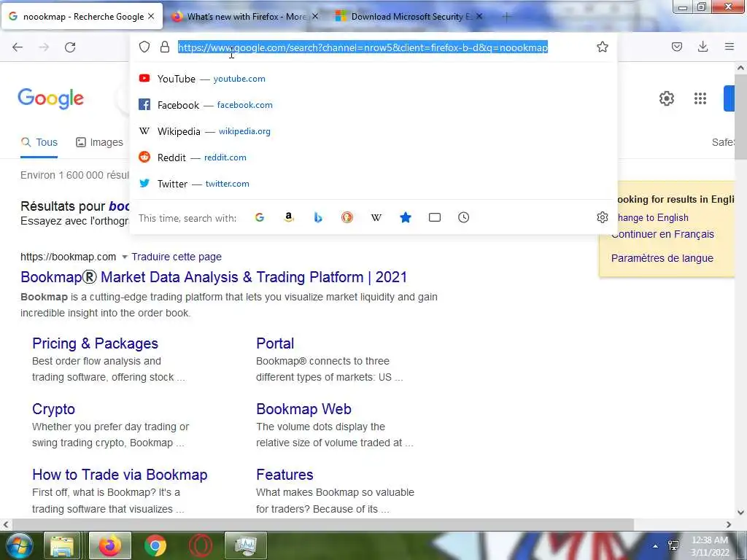Open the Features sitelink
This screenshot has width=747, height=560.
pos(285,475)
